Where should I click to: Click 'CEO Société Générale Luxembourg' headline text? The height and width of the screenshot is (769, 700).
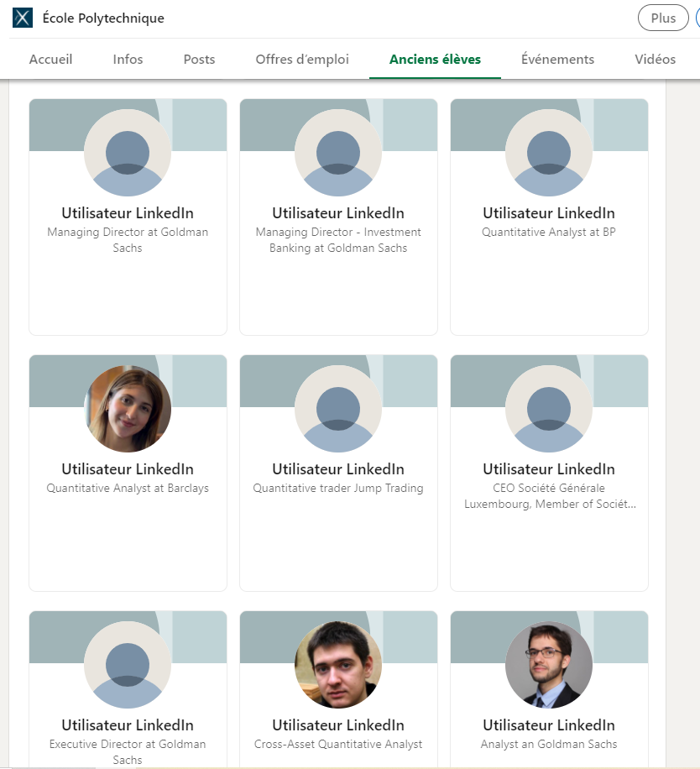click(550, 496)
